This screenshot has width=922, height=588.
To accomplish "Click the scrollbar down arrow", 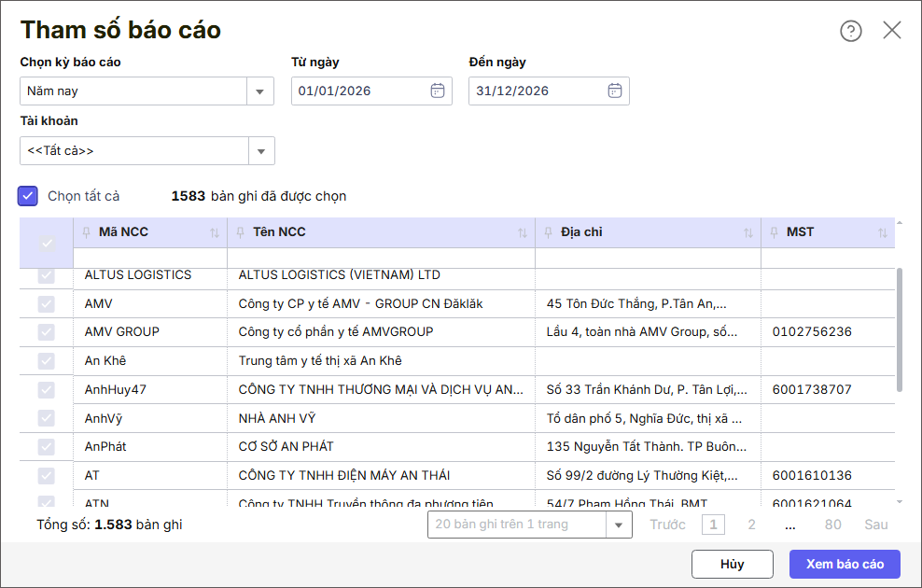I will (899, 502).
